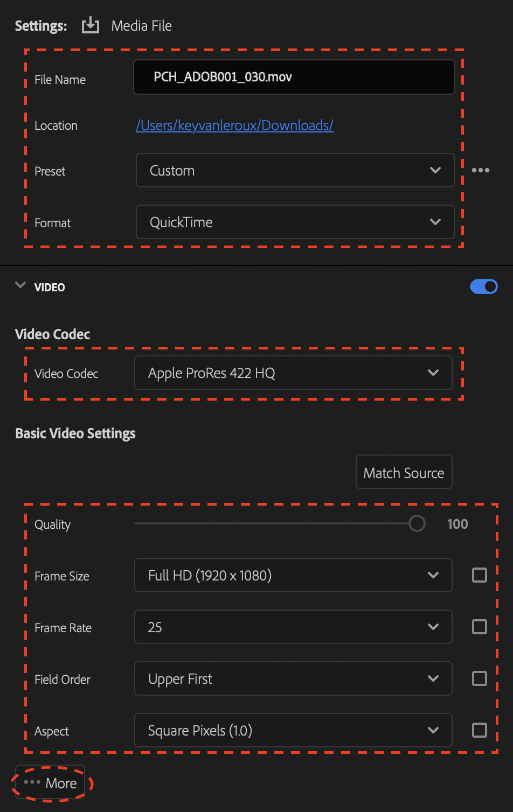Open the Video Codec dropdown
513x812 pixels.
tap(293, 373)
